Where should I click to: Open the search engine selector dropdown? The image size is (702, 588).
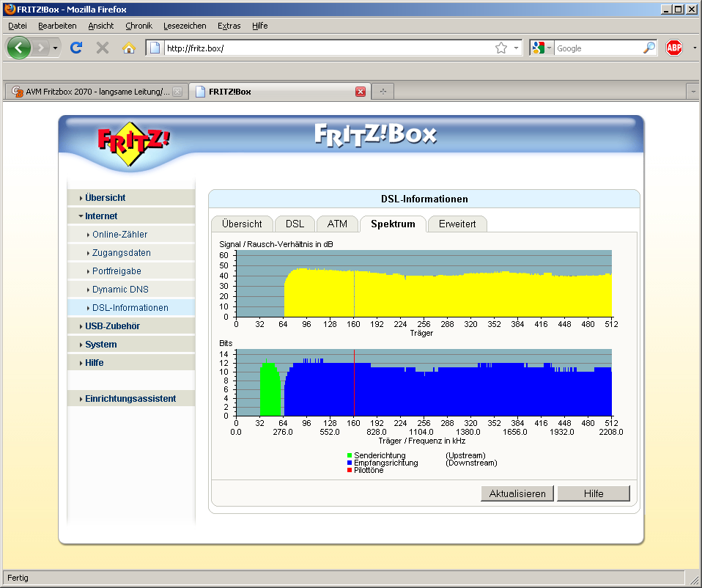pos(542,48)
